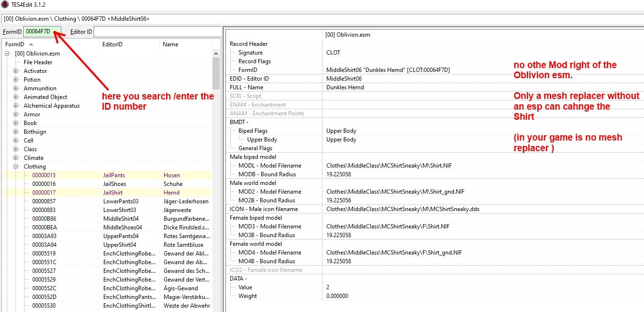Image resolution: width=644 pixels, height=312 pixels.
Task: Click the Biped Flags value Upper Body
Action: (341, 131)
